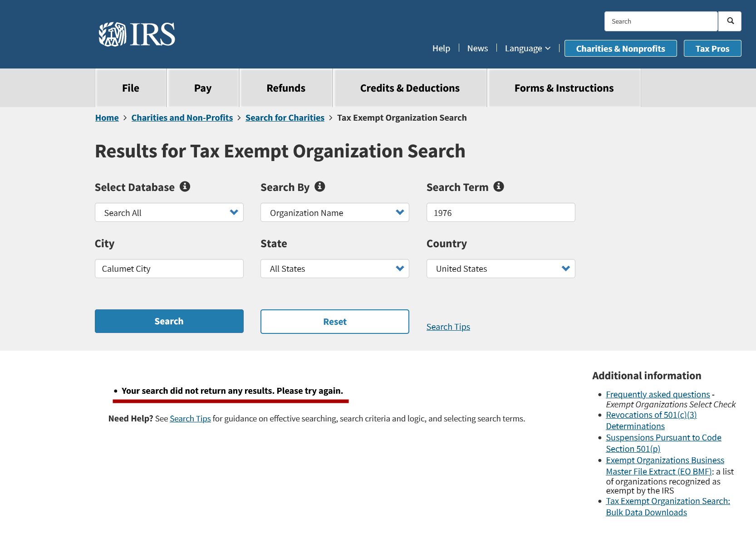This screenshot has width=756, height=538.
Task: Click the IRS logo
Action: click(137, 34)
